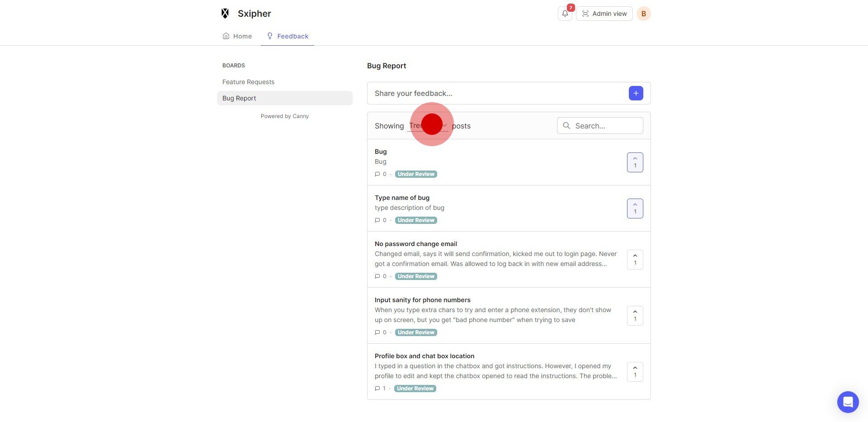The image size is (868, 422).
Task: Follow the Powered by Canny link
Action: coord(284,116)
